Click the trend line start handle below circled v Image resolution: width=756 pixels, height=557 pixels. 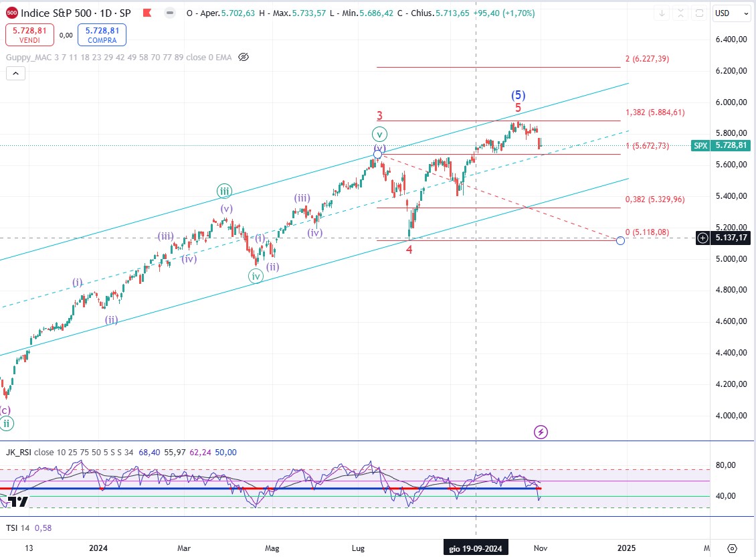(378, 155)
